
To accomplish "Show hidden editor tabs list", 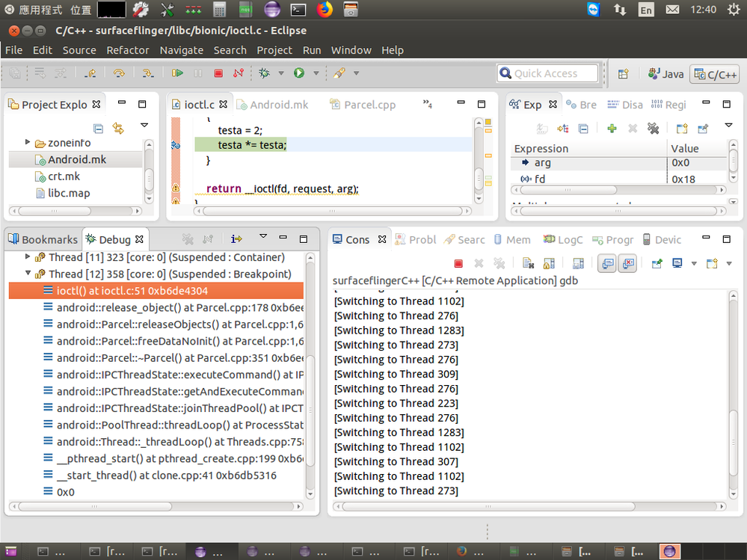I will click(427, 104).
